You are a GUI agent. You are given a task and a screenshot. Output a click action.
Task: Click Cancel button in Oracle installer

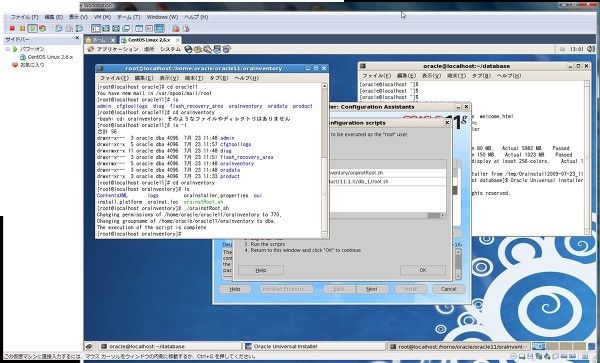tap(448, 289)
